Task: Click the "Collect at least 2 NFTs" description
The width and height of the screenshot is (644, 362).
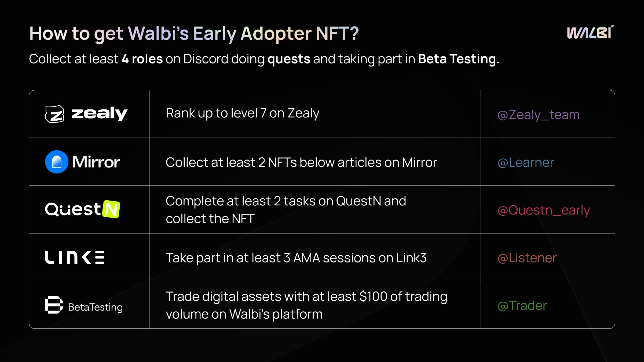Action: click(301, 162)
